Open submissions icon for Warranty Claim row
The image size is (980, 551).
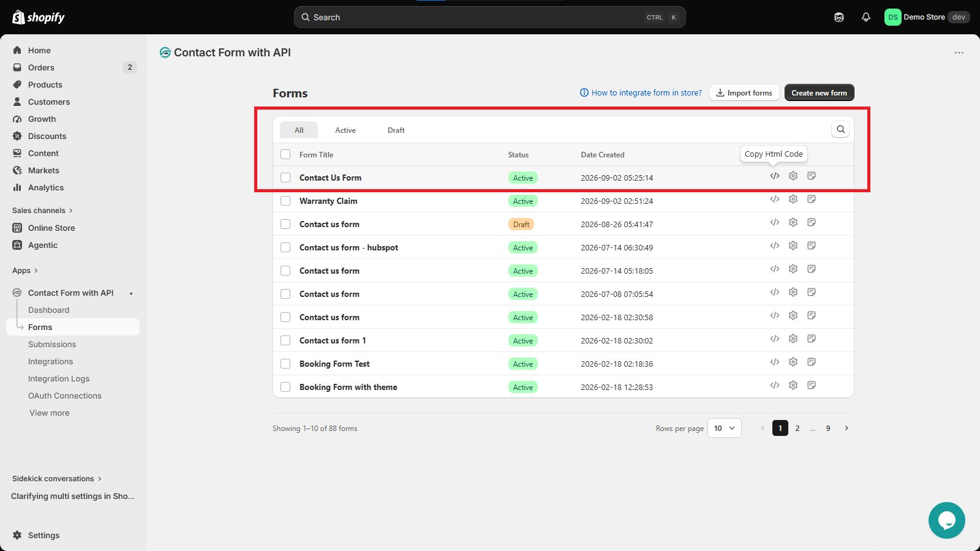(812, 199)
